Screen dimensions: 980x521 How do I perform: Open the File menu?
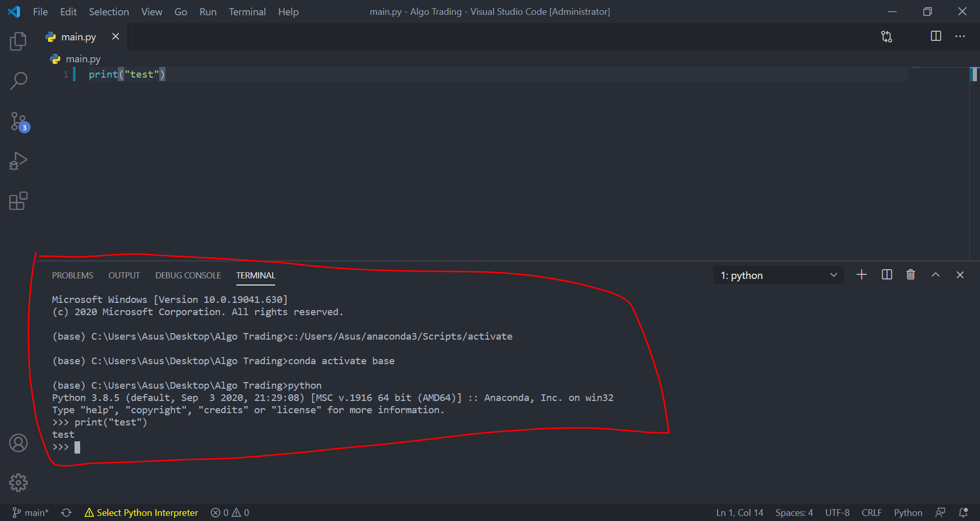[x=40, y=11]
